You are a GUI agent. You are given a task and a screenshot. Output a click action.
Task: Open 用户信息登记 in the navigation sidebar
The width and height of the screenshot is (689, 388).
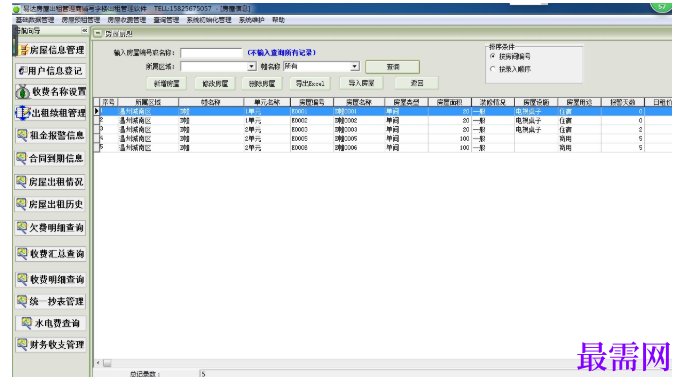(51, 71)
